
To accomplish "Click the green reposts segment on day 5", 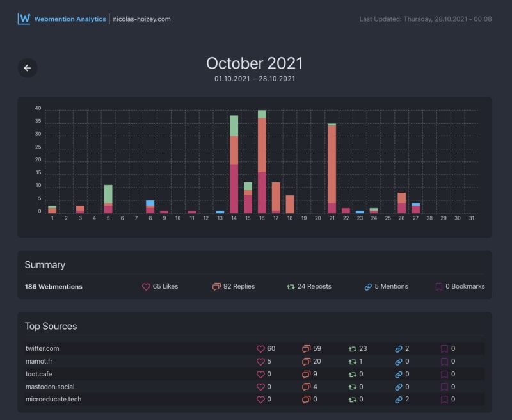I will 108,194.
